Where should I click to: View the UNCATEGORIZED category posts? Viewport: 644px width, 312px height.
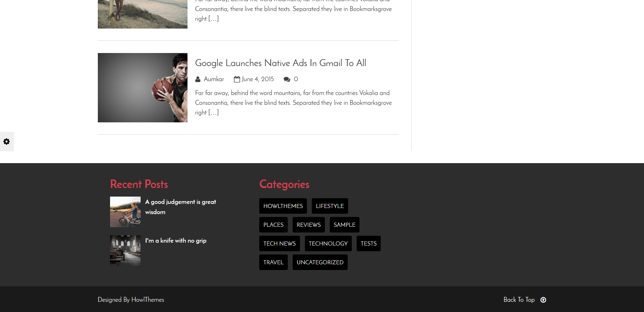[x=320, y=262]
